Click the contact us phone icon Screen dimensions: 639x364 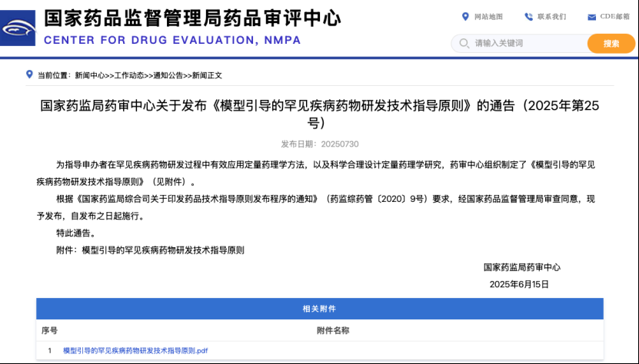[x=528, y=16]
